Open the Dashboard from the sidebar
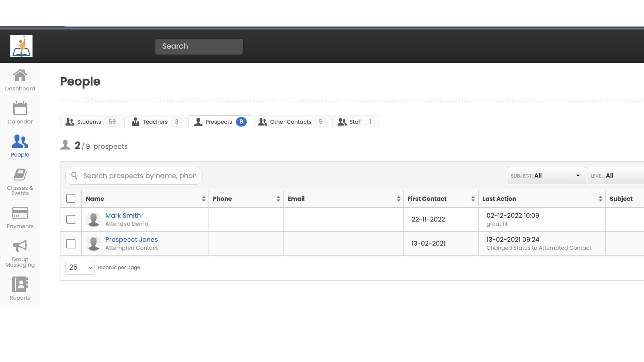Viewport: 644px width, 362px height. (x=20, y=80)
